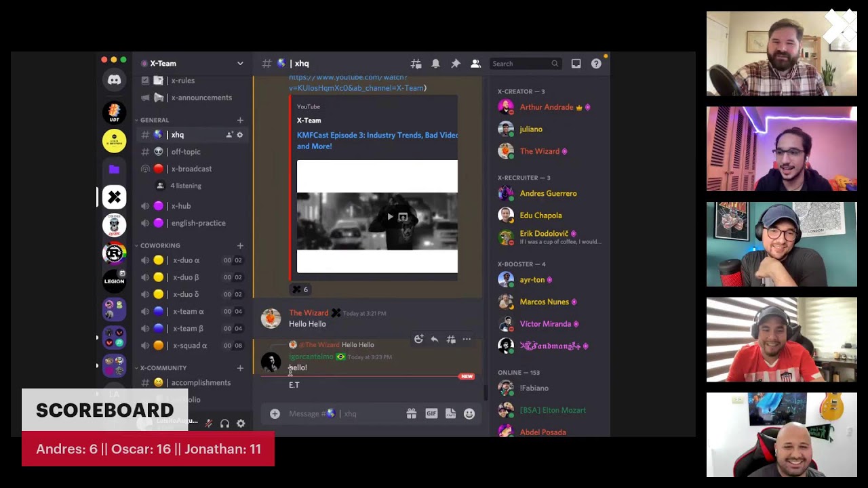The image size is (868, 488).
Task: Toggle the member list panel
Action: [x=475, y=64]
